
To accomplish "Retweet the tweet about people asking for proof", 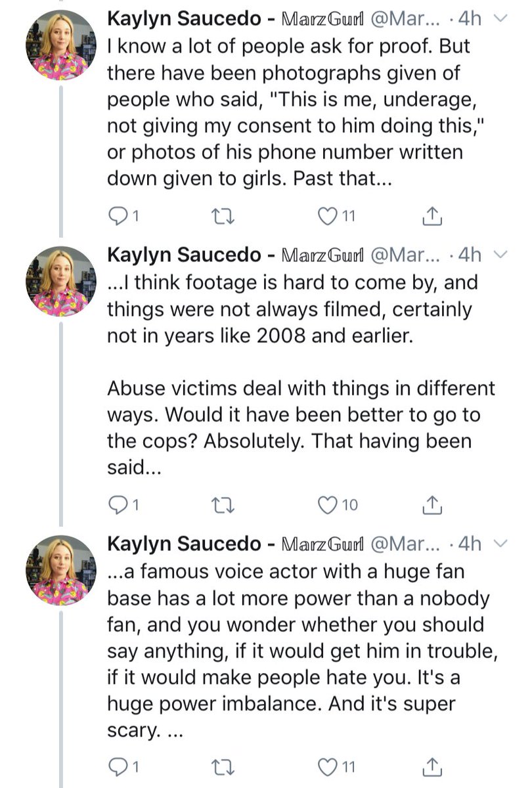I will (216, 215).
